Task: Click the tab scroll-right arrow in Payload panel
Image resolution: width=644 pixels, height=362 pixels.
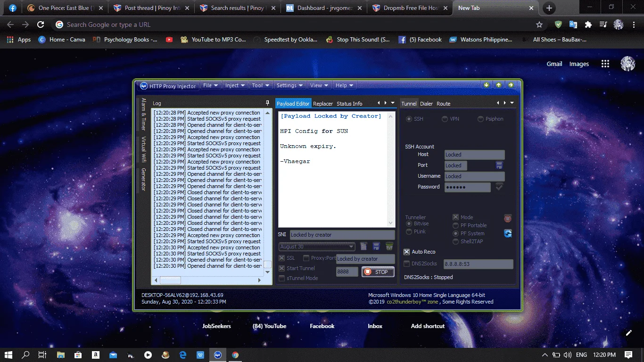Action: (x=385, y=103)
